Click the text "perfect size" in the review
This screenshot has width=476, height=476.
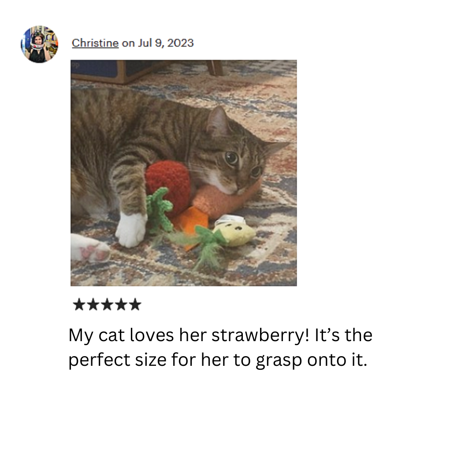click(118, 360)
